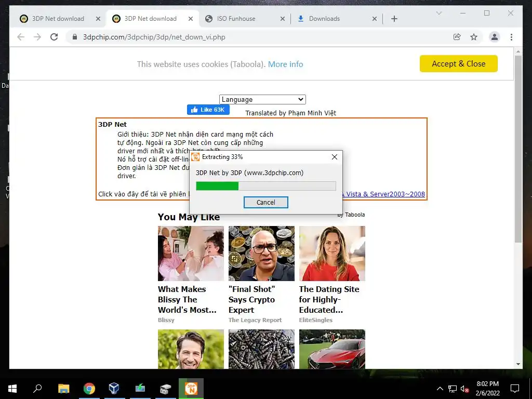Click the green-arrow monitor taskbar icon
532x399 pixels.
tap(140, 389)
